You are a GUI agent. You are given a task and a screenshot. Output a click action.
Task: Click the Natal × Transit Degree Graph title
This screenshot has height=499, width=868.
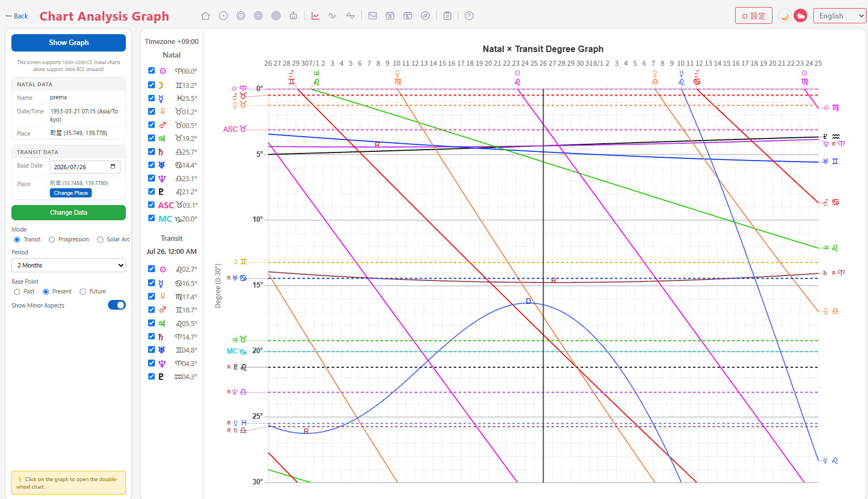pyautogui.click(x=543, y=49)
